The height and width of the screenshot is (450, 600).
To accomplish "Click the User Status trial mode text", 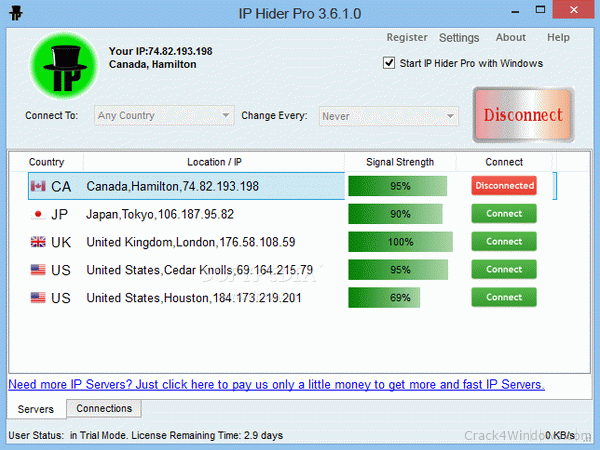I will 146,435.
